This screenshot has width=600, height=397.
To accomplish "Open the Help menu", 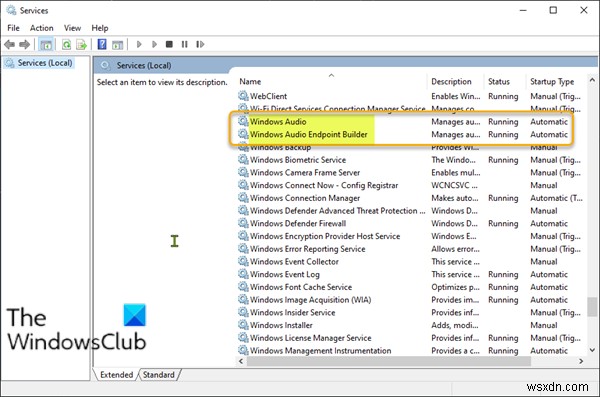I will pos(100,28).
